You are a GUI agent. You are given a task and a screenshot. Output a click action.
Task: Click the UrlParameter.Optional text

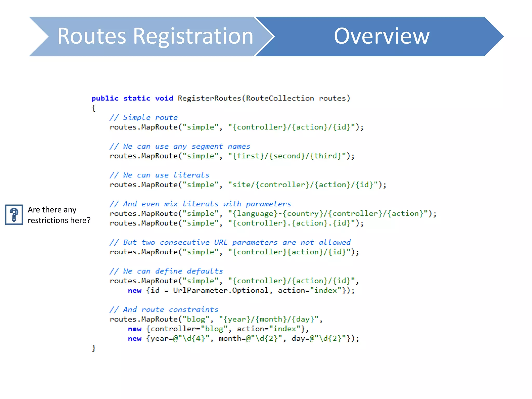pos(221,290)
